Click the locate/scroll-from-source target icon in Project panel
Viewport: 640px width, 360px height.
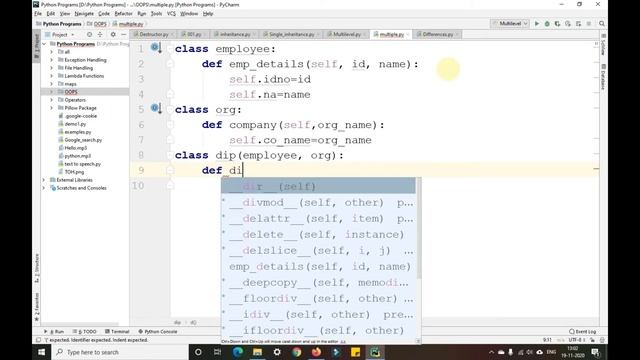89,35
